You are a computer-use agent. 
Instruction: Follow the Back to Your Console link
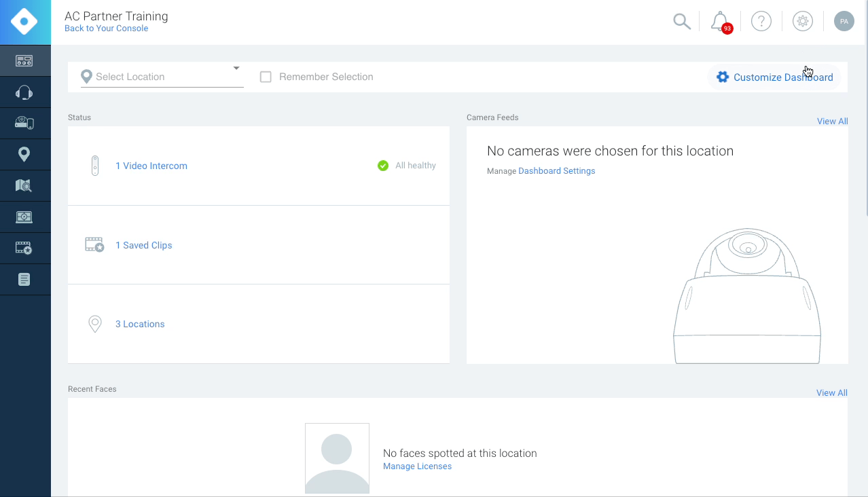click(106, 29)
